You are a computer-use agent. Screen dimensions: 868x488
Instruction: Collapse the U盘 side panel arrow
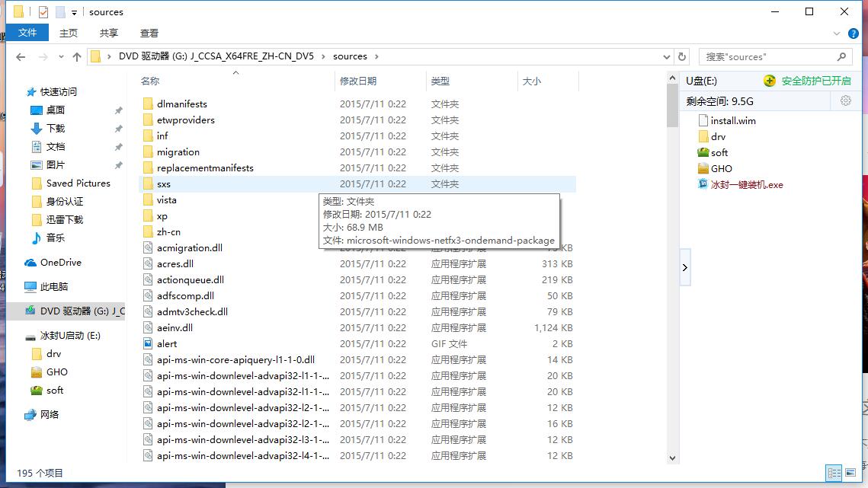(684, 267)
